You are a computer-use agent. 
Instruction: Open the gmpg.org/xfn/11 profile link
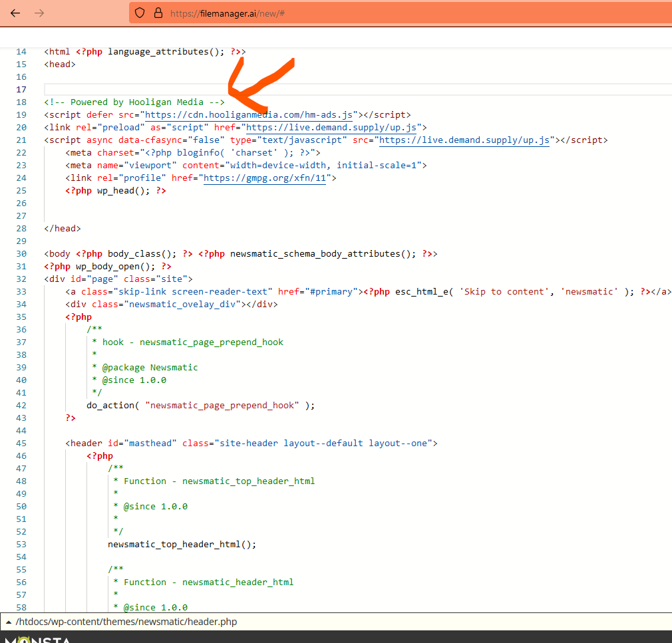point(265,178)
